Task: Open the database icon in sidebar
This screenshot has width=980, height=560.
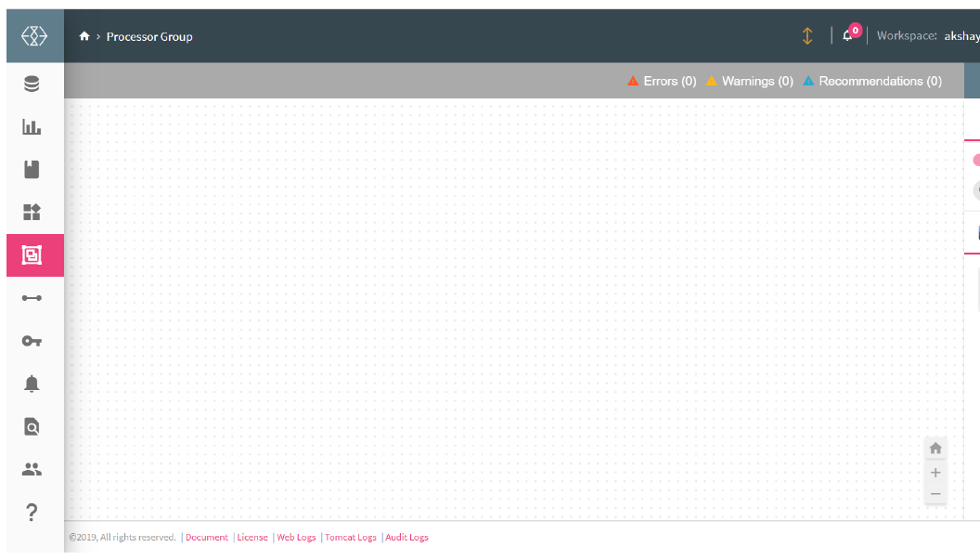Action: 32,85
